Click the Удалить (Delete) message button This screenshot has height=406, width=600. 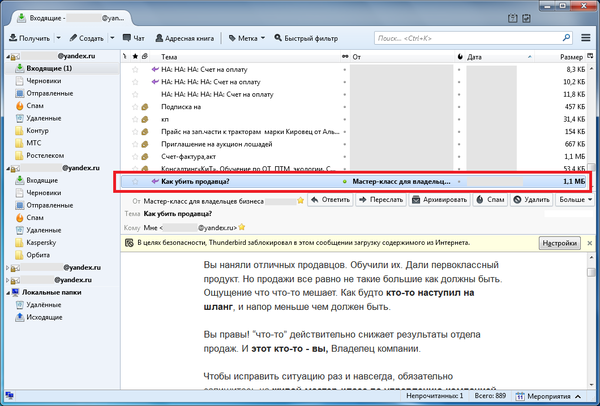click(532, 199)
